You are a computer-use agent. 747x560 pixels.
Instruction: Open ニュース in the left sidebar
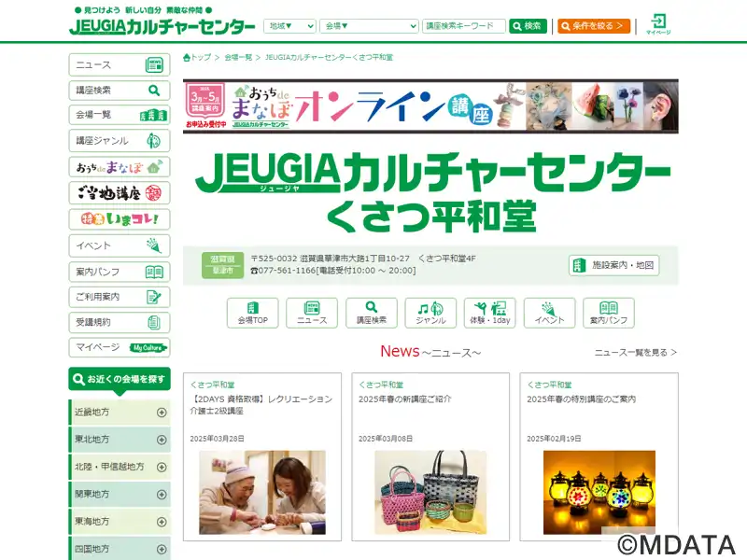click(x=120, y=64)
